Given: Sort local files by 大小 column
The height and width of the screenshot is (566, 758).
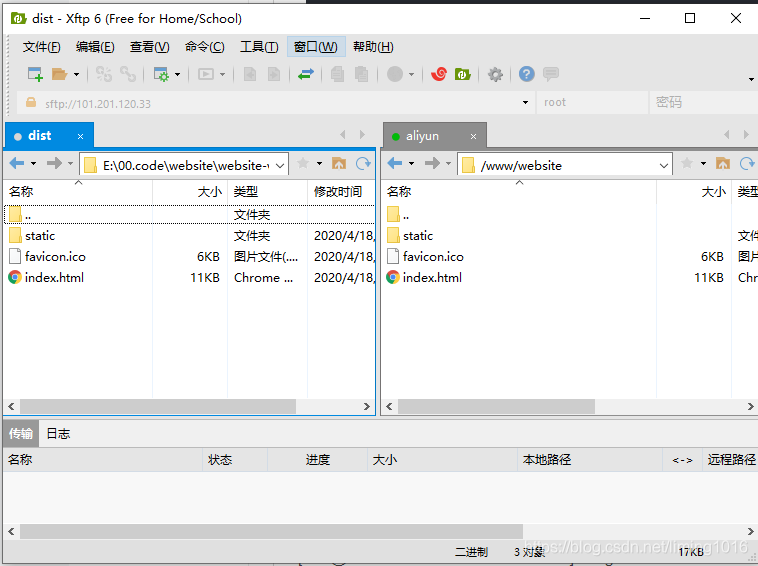Looking at the screenshot, I should point(190,192).
